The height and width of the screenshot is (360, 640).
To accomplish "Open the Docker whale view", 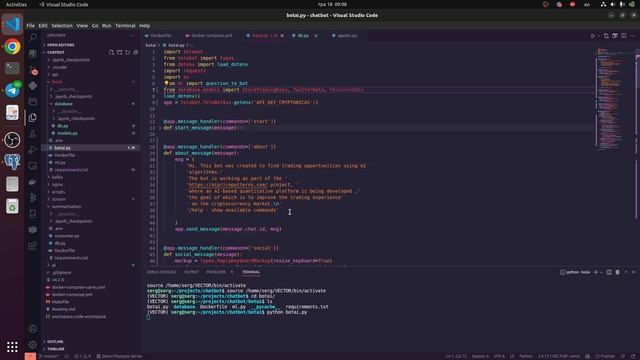I will [33, 182].
